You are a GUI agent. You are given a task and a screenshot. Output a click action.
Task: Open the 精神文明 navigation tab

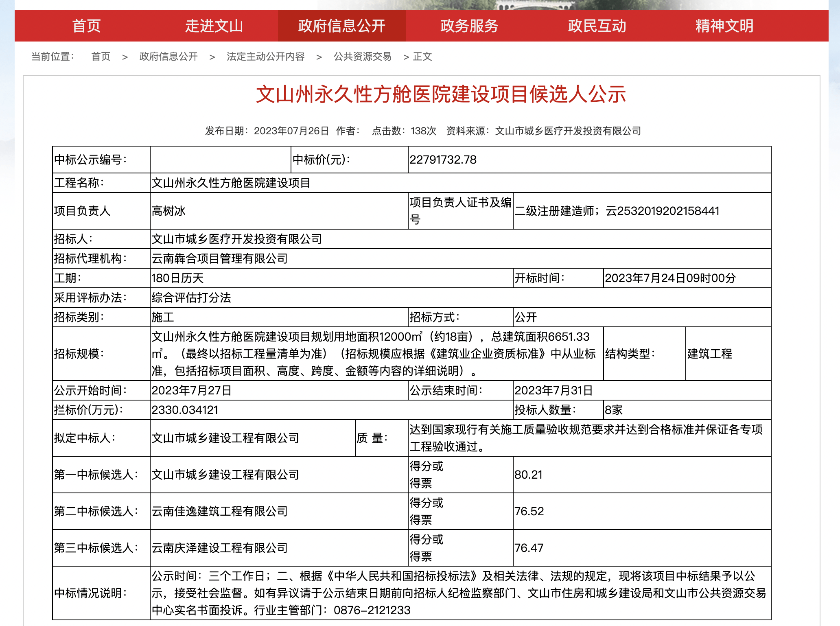click(724, 26)
